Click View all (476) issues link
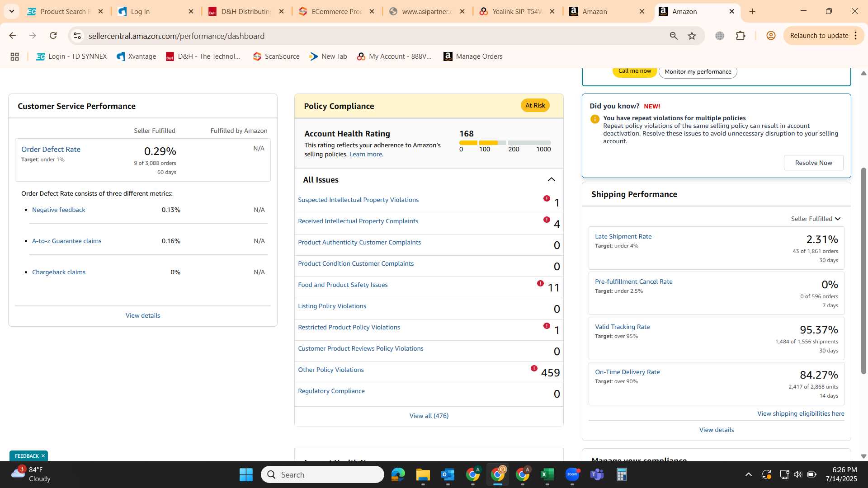The height and width of the screenshot is (488, 868). pyautogui.click(x=429, y=416)
